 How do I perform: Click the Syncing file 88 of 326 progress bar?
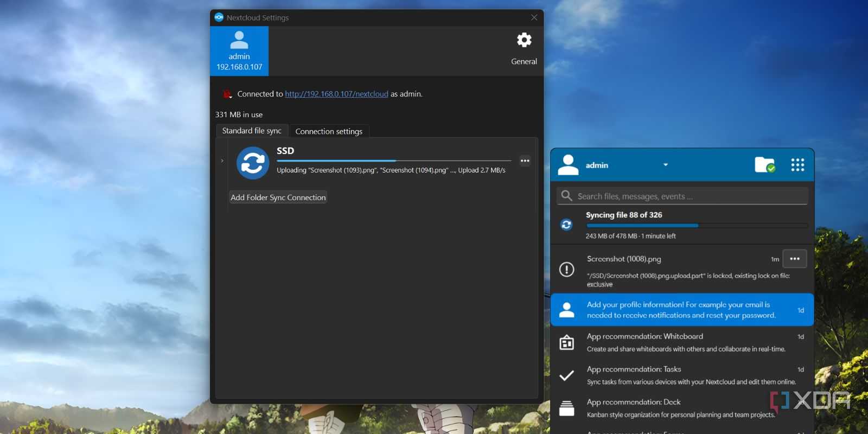coord(697,225)
